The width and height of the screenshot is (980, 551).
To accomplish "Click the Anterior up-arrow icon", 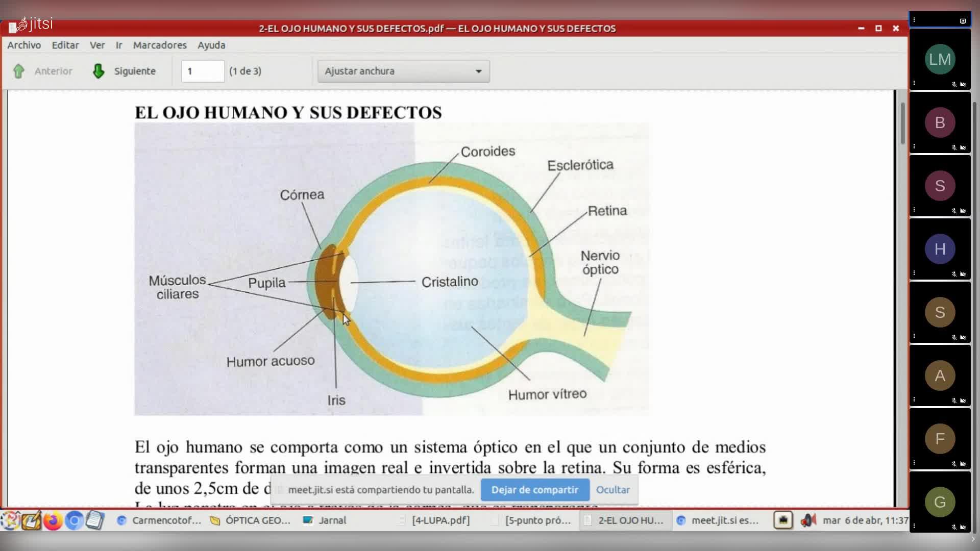I will [19, 71].
